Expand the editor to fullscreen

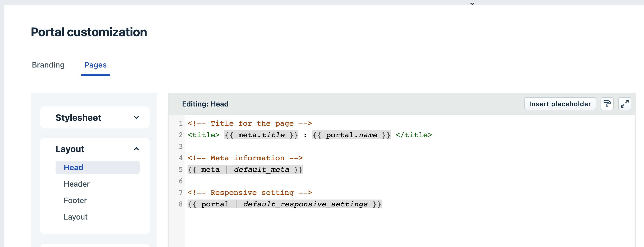pos(624,104)
